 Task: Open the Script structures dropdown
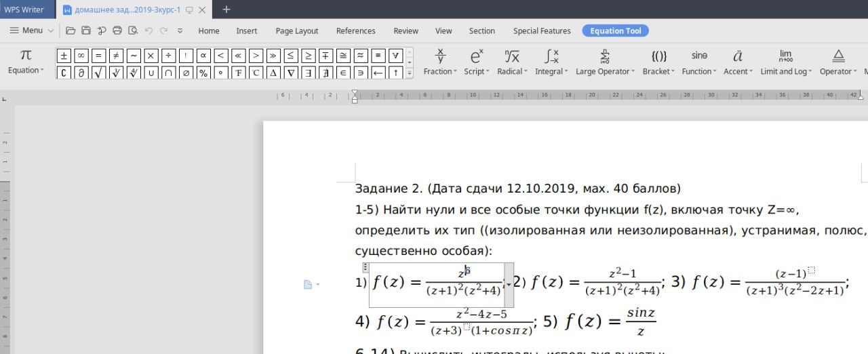pyautogui.click(x=476, y=62)
